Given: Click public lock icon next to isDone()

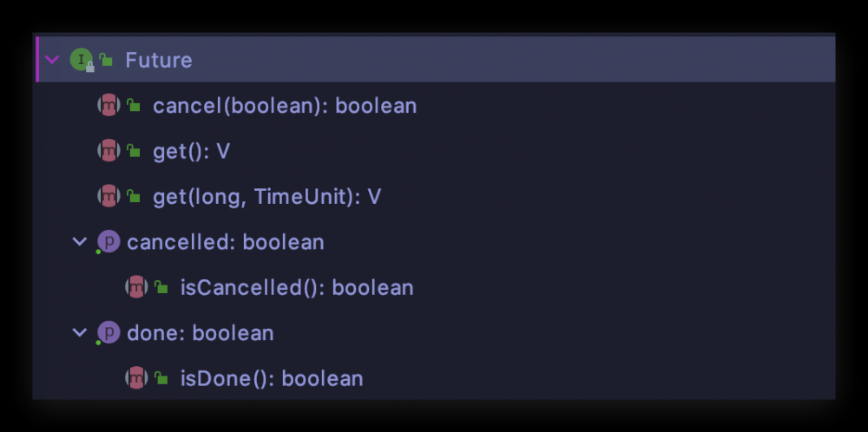Looking at the screenshot, I should click(x=161, y=378).
